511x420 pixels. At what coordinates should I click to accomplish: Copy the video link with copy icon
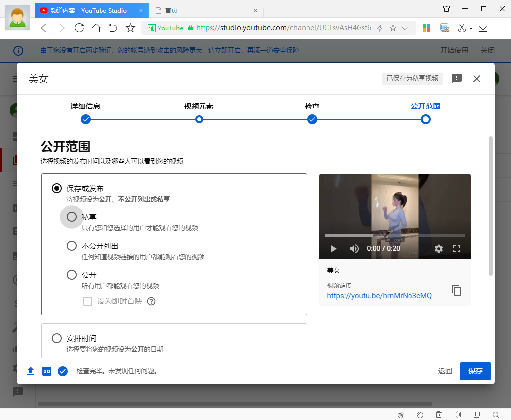coord(457,290)
